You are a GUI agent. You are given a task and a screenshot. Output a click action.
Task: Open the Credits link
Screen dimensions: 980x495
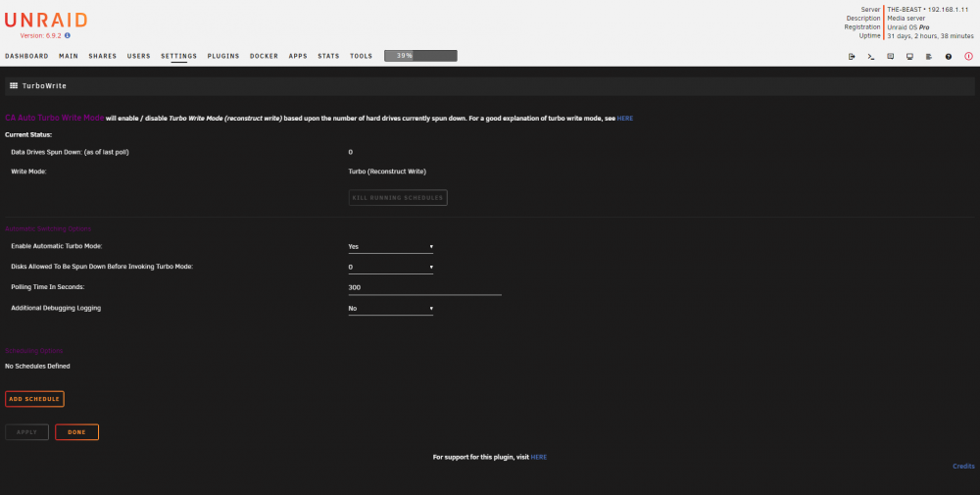coord(963,467)
